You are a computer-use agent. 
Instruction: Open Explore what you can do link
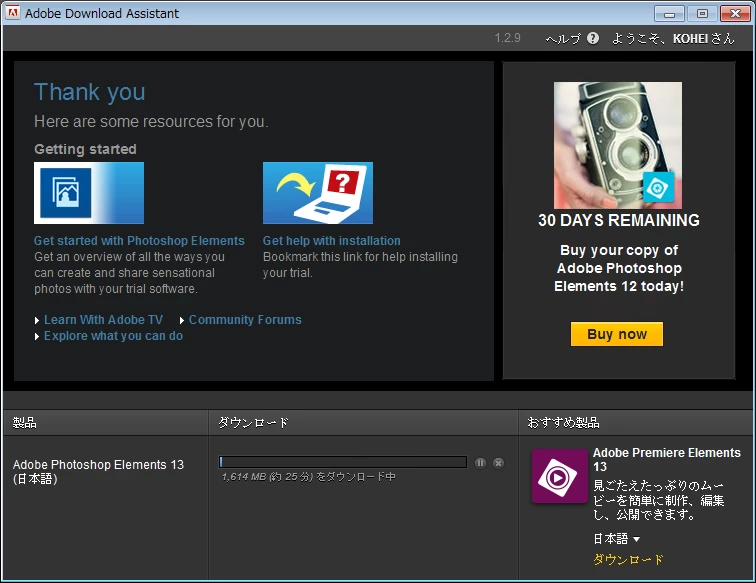(x=113, y=336)
